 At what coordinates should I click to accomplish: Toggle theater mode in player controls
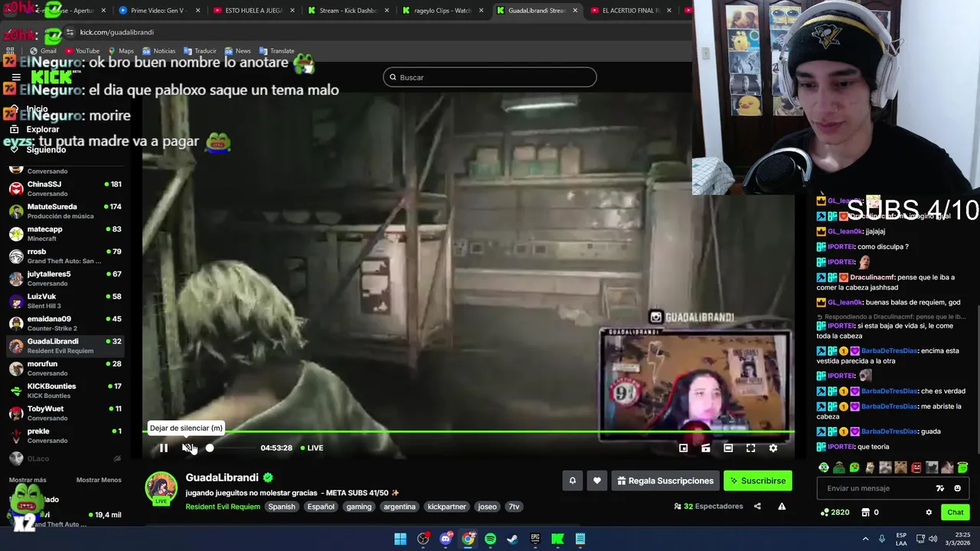click(728, 448)
